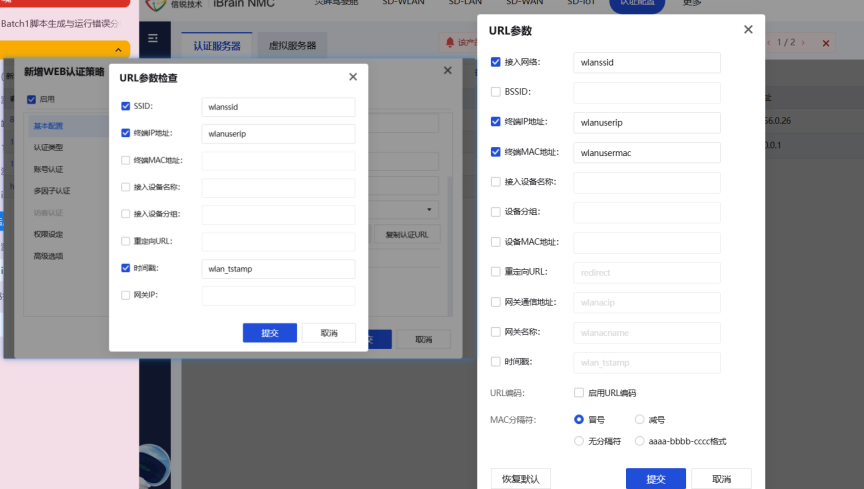
Task: Enable the BSSID checkbox in URL参数
Action: [x=495, y=92]
